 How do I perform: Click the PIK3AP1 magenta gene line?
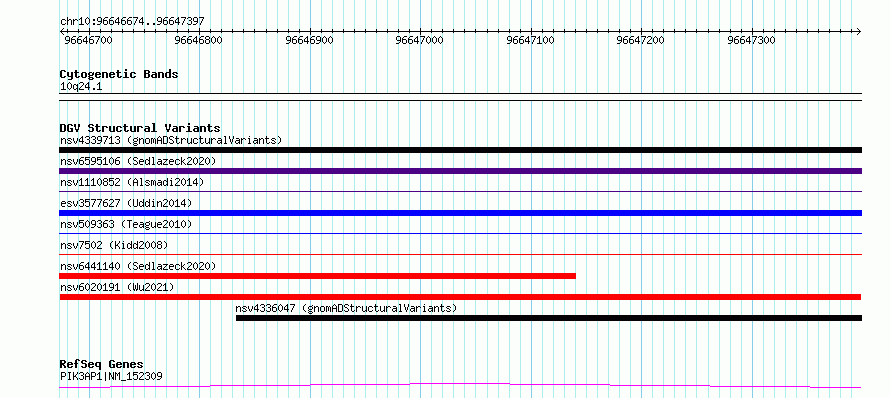coord(460,386)
